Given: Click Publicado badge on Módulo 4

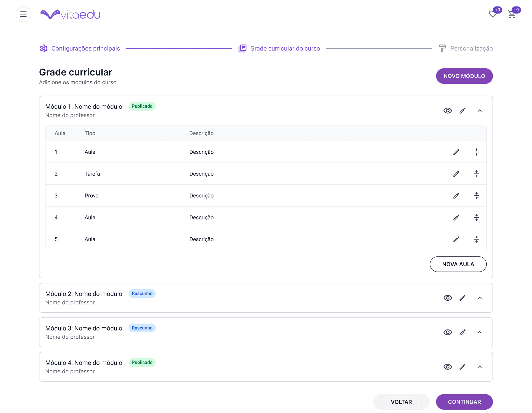Looking at the screenshot, I should point(142,362).
